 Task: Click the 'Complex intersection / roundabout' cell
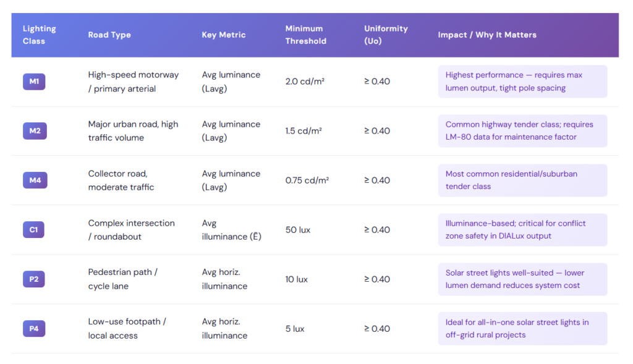131,230
